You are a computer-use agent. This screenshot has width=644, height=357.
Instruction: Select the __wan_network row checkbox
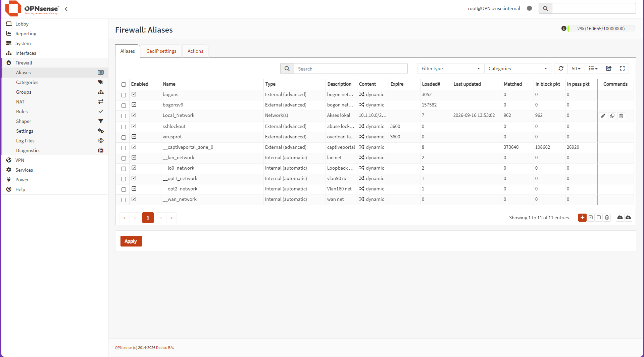pyautogui.click(x=123, y=200)
